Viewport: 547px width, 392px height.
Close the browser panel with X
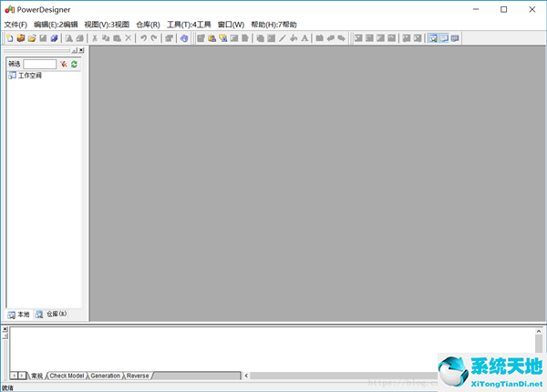click(x=81, y=50)
